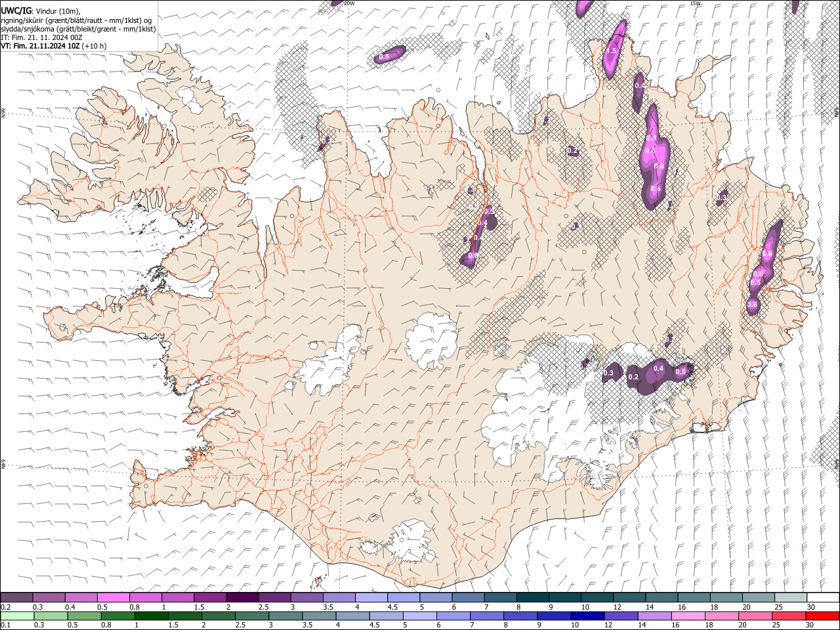Select the purple scale swatch between 2.5 and 3
The image size is (840, 630).
click(274, 597)
